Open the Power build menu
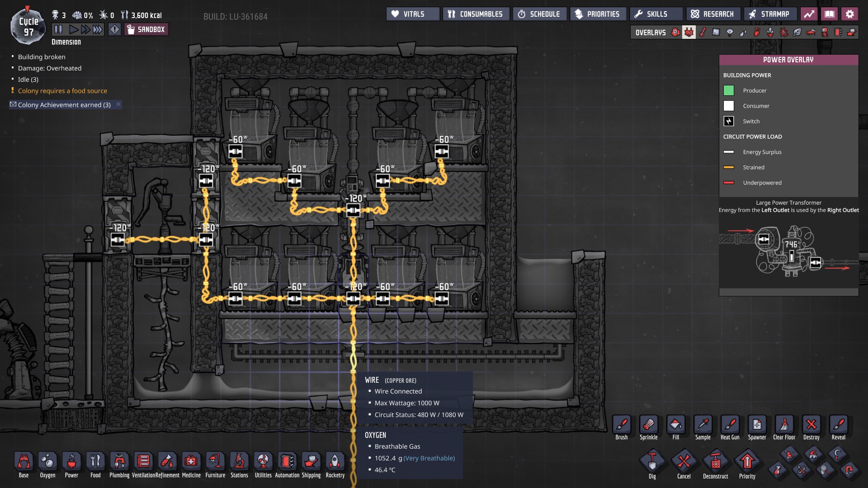868x488 pixels. pos(71,462)
